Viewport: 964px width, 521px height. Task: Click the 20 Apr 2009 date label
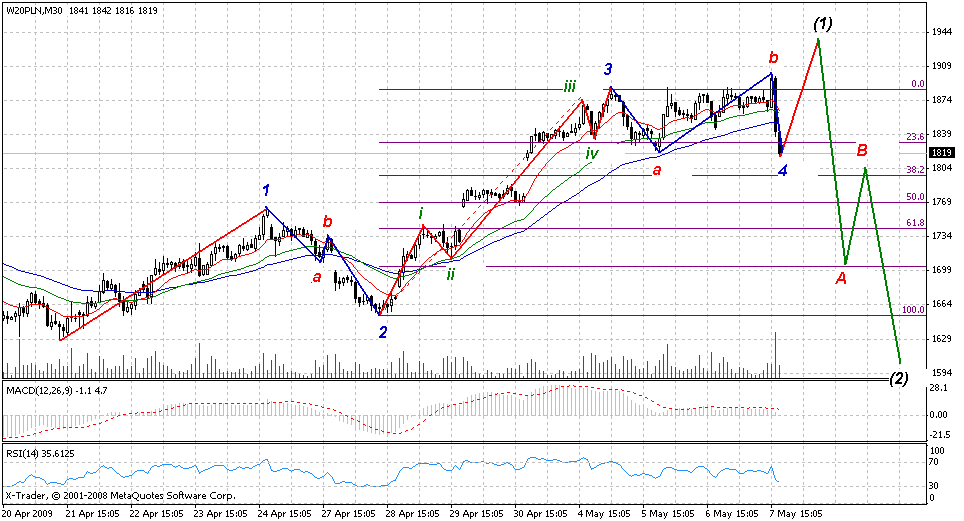click(x=26, y=512)
